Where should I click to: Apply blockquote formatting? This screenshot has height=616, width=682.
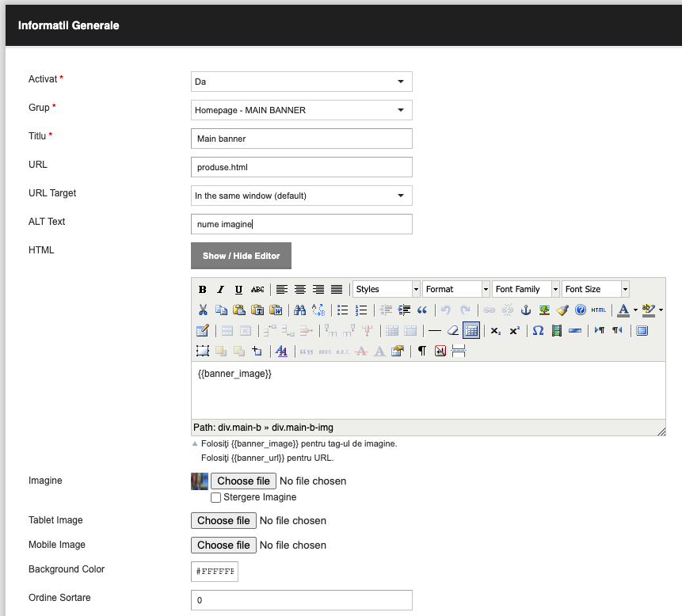coord(422,310)
